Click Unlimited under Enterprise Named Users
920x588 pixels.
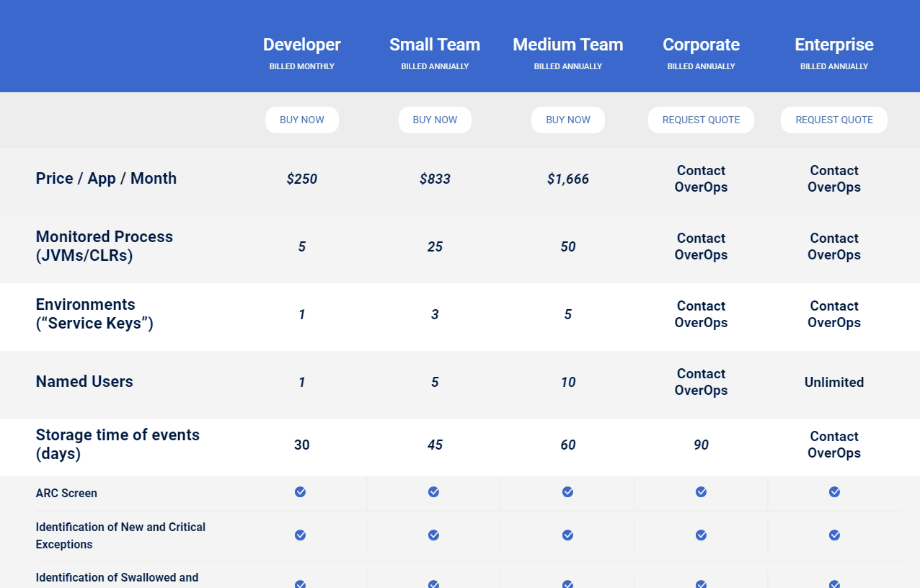(x=834, y=382)
